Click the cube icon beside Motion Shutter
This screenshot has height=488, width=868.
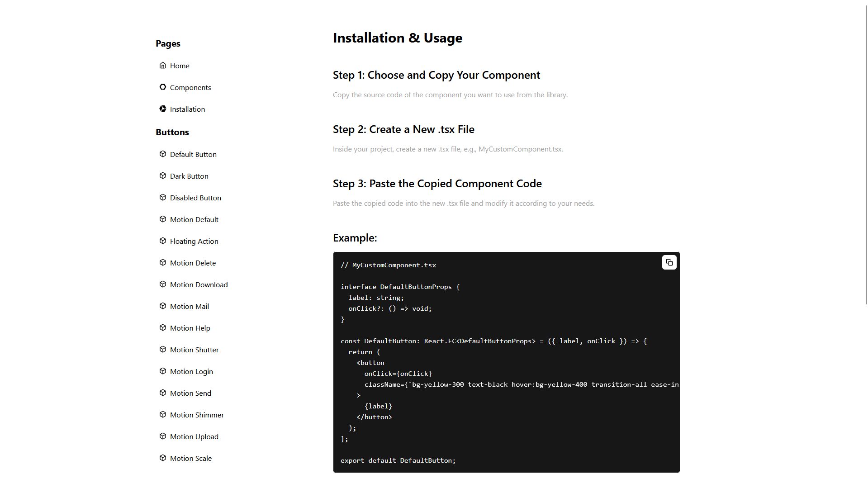[x=163, y=349]
